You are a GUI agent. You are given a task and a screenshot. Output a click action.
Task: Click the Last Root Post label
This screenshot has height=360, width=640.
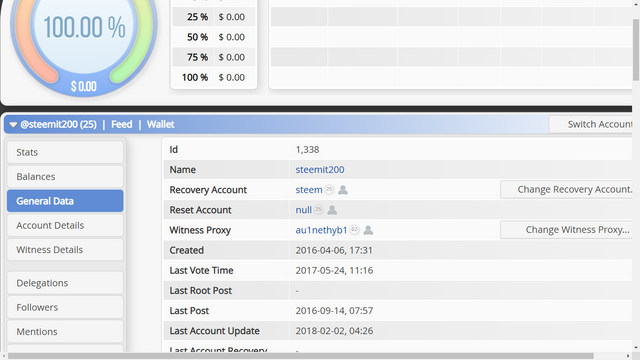201,291
